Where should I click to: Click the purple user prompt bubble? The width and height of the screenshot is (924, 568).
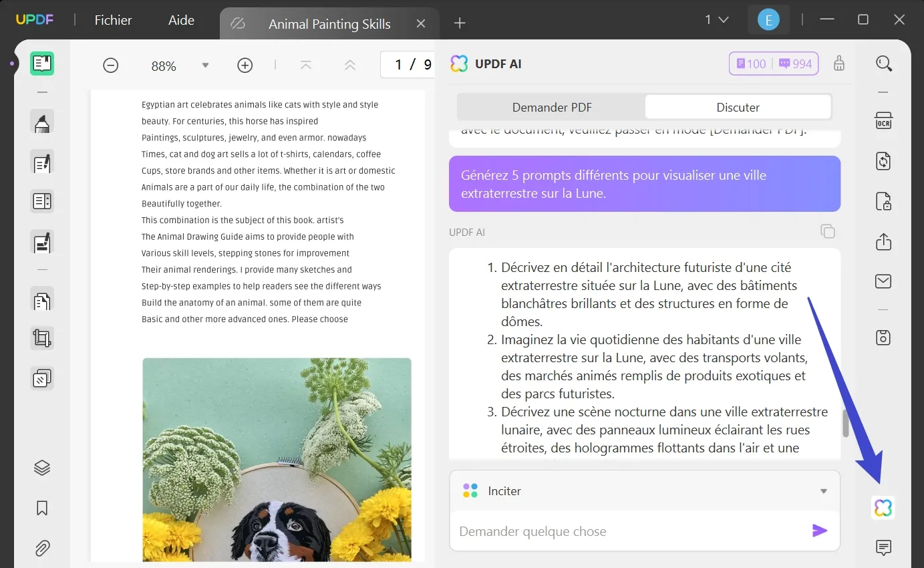645,184
